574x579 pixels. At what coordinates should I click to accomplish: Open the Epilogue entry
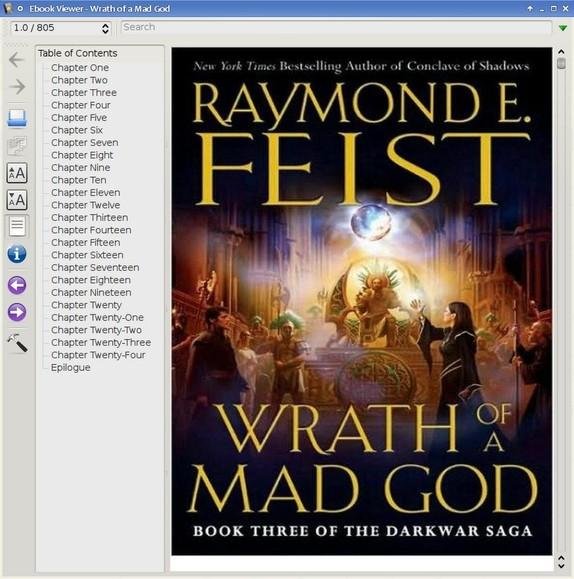coord(71,367)
